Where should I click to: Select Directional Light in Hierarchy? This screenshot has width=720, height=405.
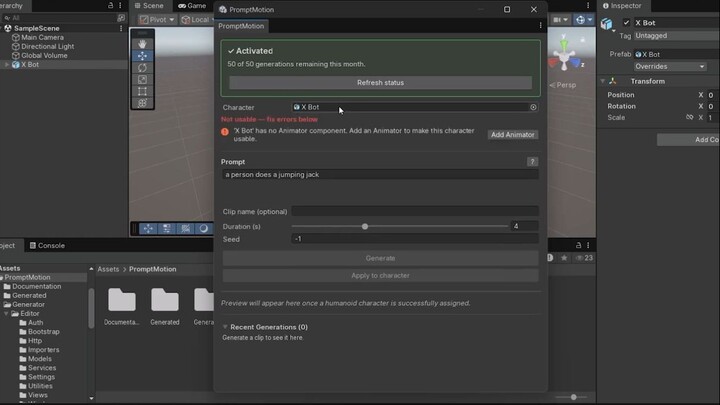pyautogui.click(x=47, y=46)
